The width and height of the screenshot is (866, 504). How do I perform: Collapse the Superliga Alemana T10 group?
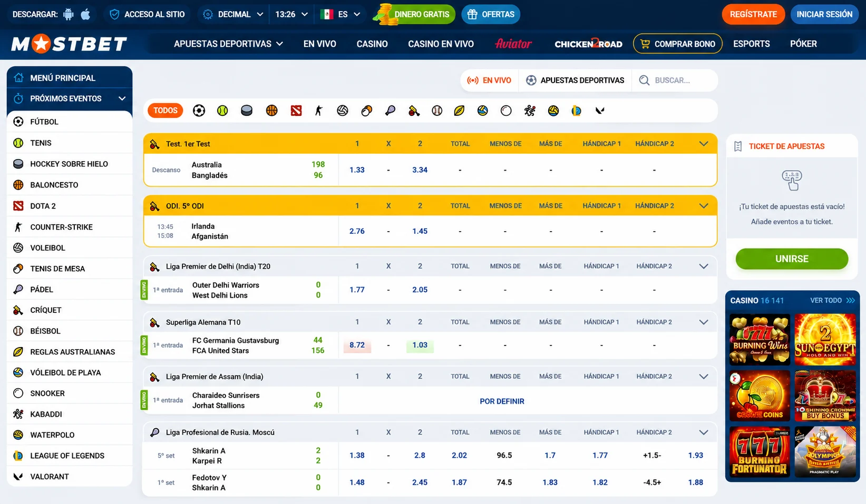click(x=703, y=322)
